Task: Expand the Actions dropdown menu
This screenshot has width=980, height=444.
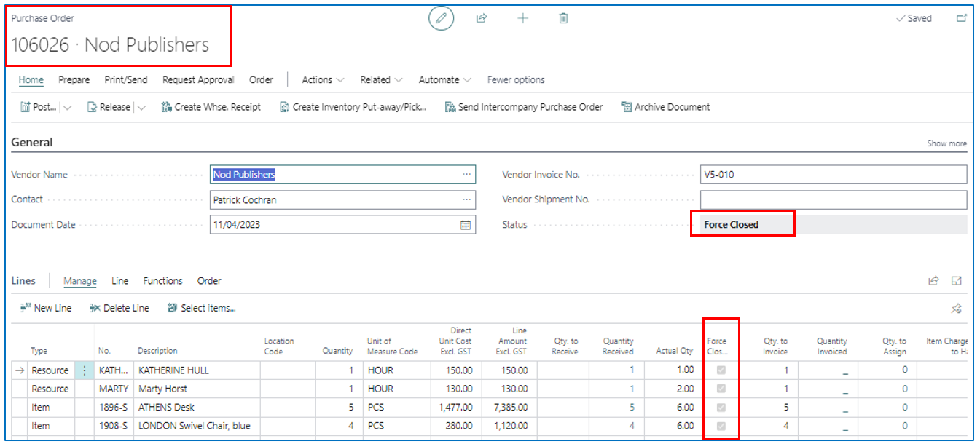Action: [x=324, y=80]
